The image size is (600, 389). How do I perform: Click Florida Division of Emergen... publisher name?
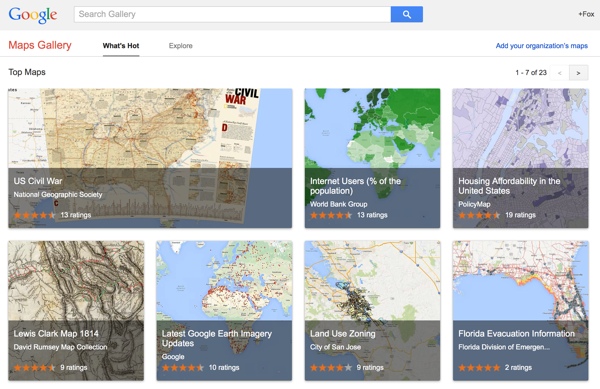[504, 347]
